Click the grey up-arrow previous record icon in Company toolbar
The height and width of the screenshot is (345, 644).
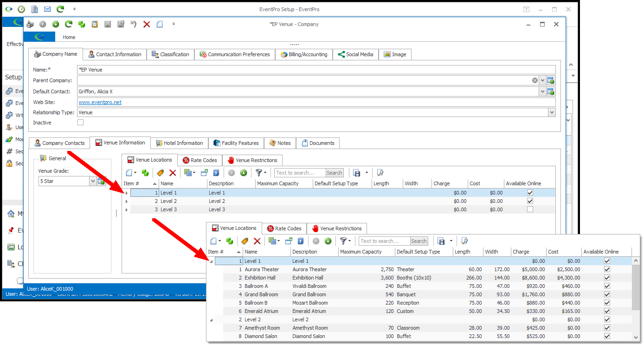pos(43,24)
